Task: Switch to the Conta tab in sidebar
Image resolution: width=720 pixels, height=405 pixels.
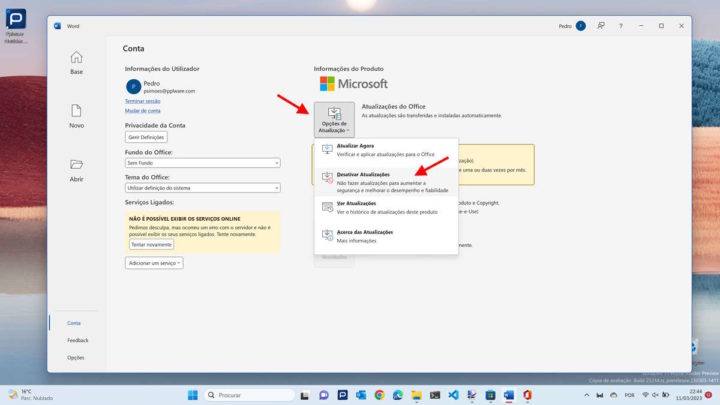Action: (x=74, y=323)
